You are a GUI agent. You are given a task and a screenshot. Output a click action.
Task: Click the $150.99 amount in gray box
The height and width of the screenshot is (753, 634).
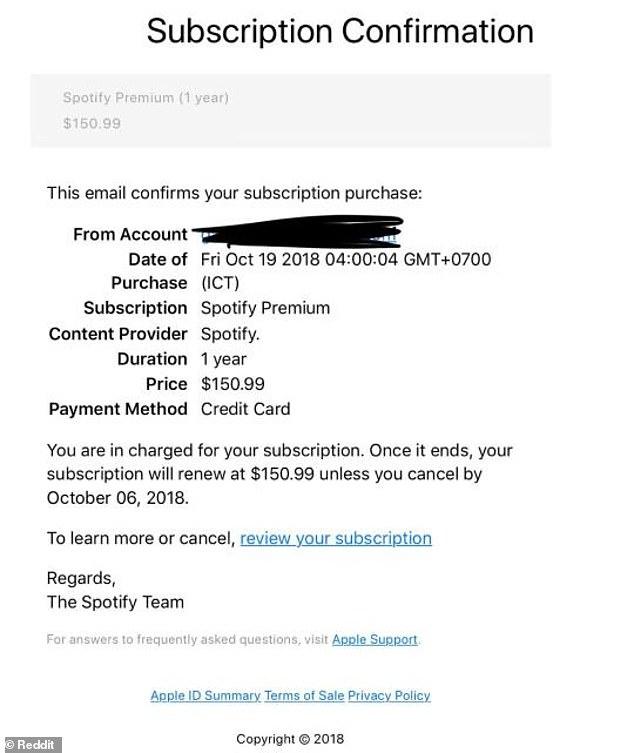91,122
